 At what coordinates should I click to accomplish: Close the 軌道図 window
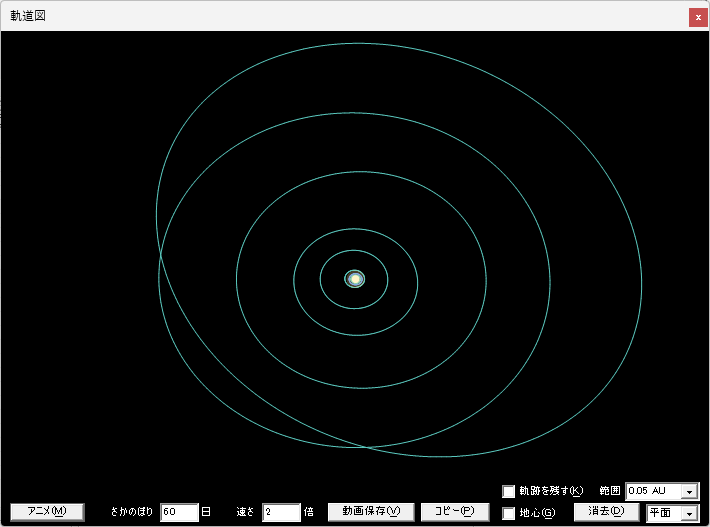tap(698, 18)
